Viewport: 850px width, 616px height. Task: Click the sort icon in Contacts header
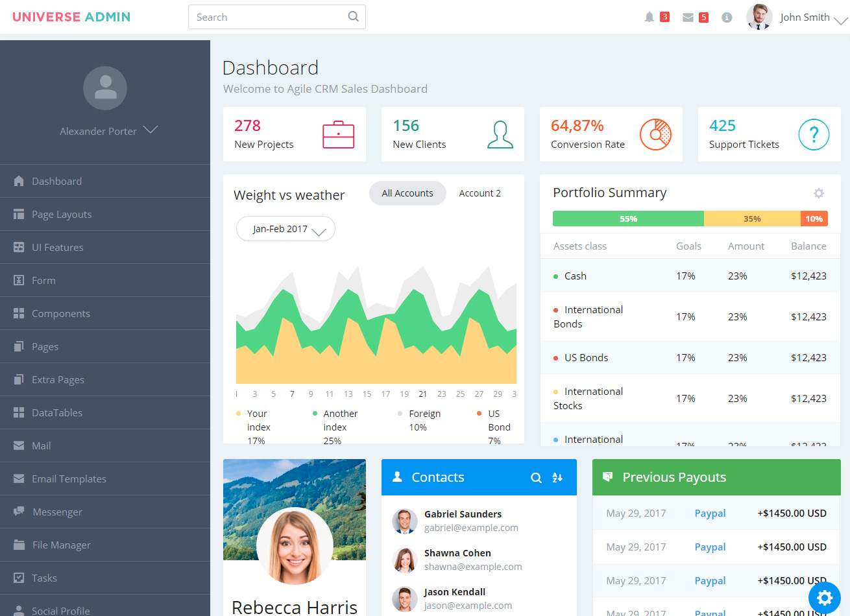point(557,478)
